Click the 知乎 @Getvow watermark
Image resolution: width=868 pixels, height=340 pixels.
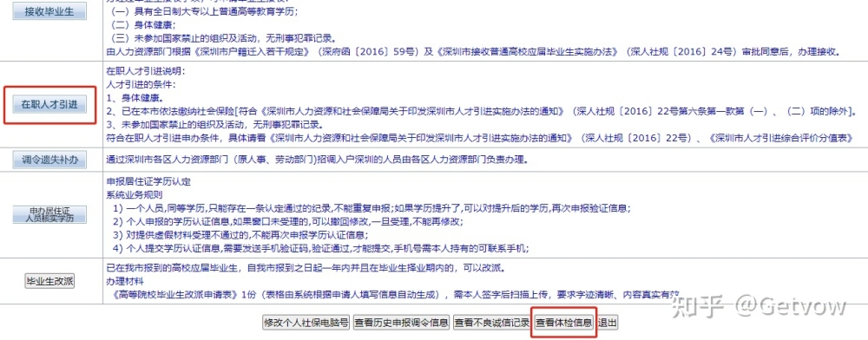[759, 305]
